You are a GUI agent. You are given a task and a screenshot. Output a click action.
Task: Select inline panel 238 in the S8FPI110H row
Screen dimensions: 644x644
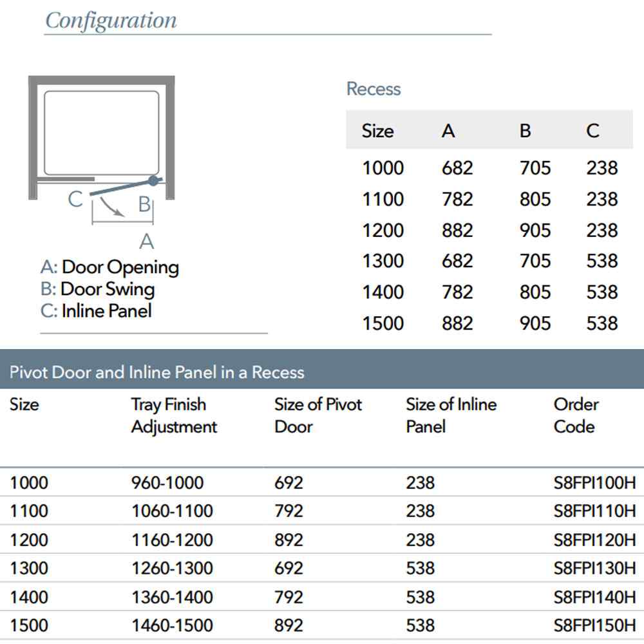420,511
